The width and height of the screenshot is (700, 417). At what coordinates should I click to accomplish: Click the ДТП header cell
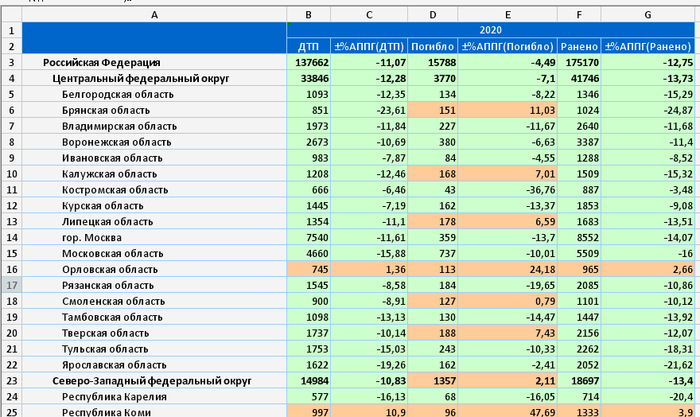(x=309, y=47)
